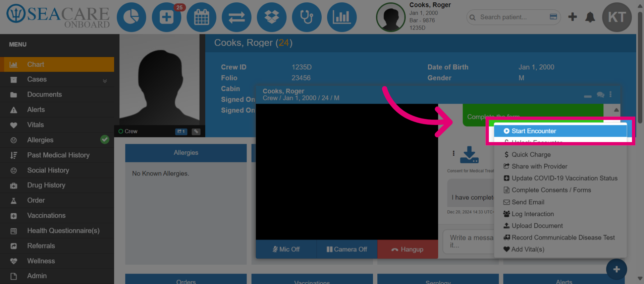The width and height of the screenshot is (644, 284).
Task: Select Add Vital(s) option
Action: click(x=560, y=249)
